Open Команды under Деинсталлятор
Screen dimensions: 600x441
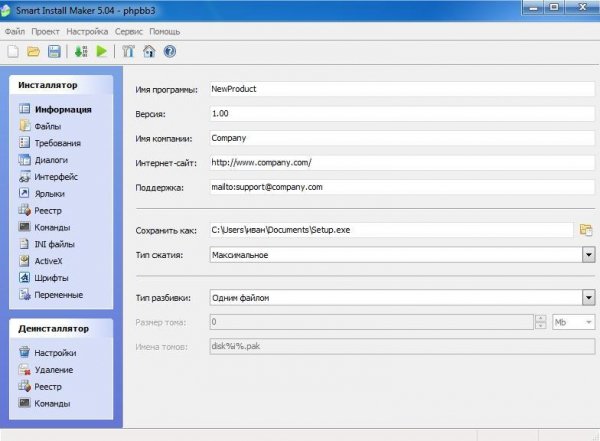[52, 403]
